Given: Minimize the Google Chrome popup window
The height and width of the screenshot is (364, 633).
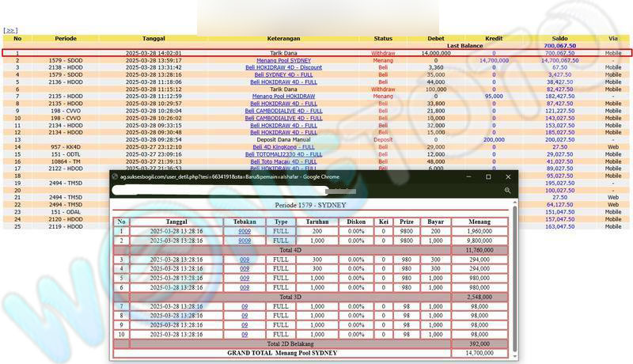Looking at the screenshot, I should 468,176.
